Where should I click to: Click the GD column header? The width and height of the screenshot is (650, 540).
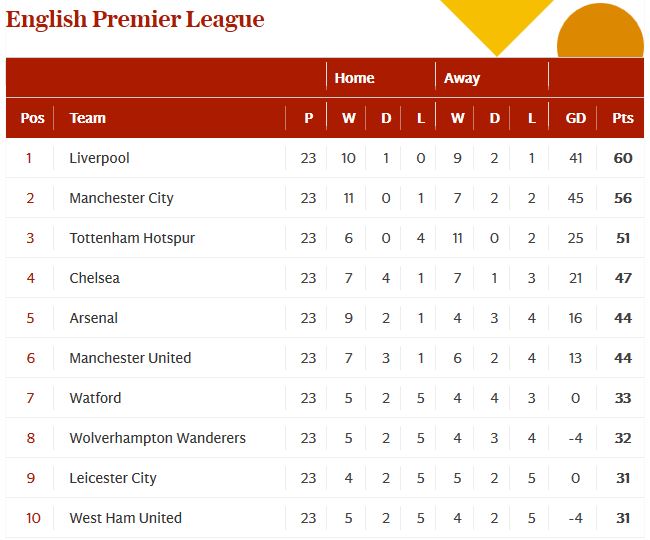click(x=576, y=118)
